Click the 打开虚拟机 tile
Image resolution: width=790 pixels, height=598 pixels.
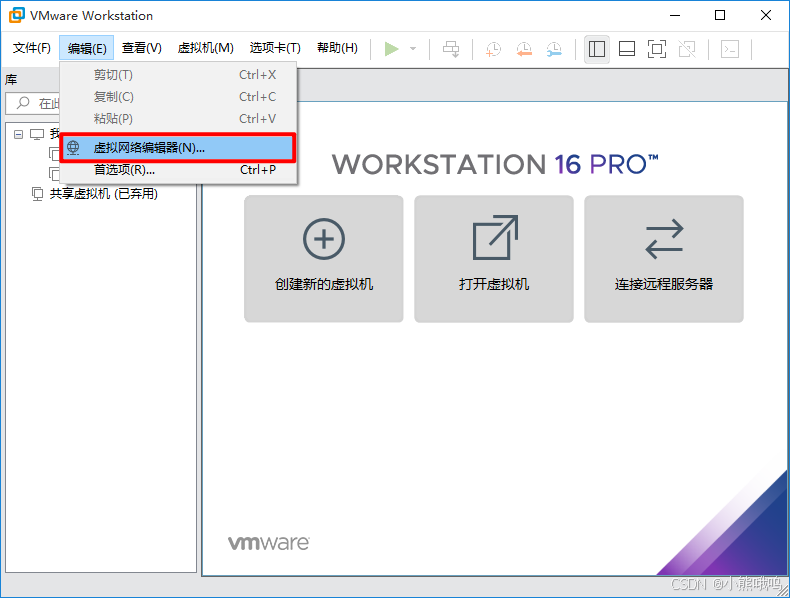pyautogui.click(x=494, y=259)
